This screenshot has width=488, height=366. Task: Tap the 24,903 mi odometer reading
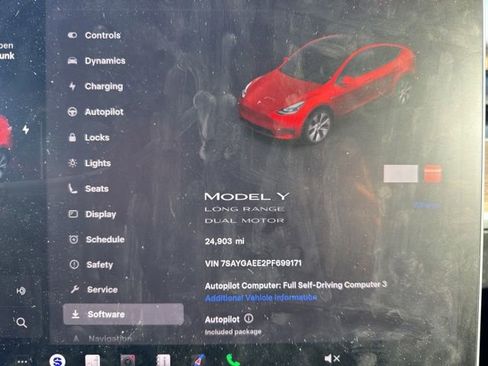tap(225, 241)
